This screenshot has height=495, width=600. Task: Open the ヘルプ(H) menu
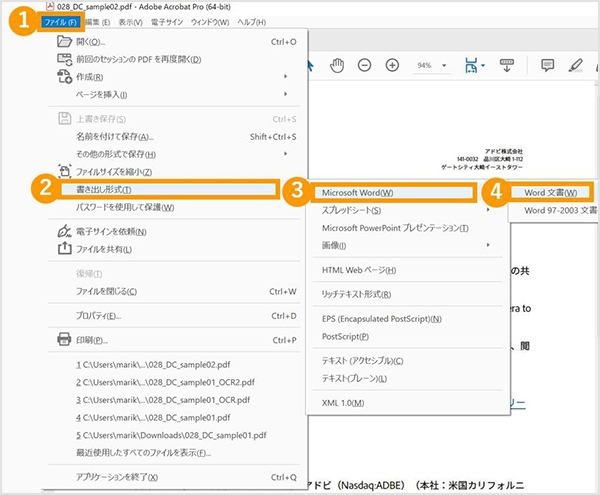251,22
